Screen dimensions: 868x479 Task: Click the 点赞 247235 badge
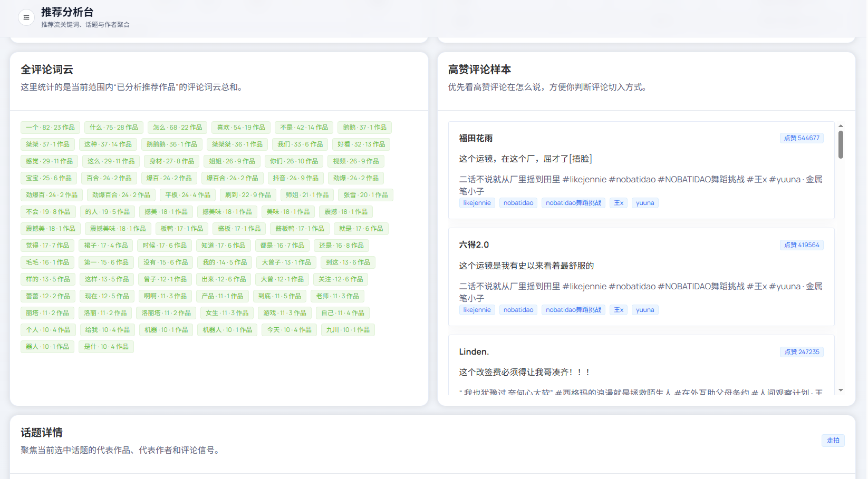click(802, 352)
